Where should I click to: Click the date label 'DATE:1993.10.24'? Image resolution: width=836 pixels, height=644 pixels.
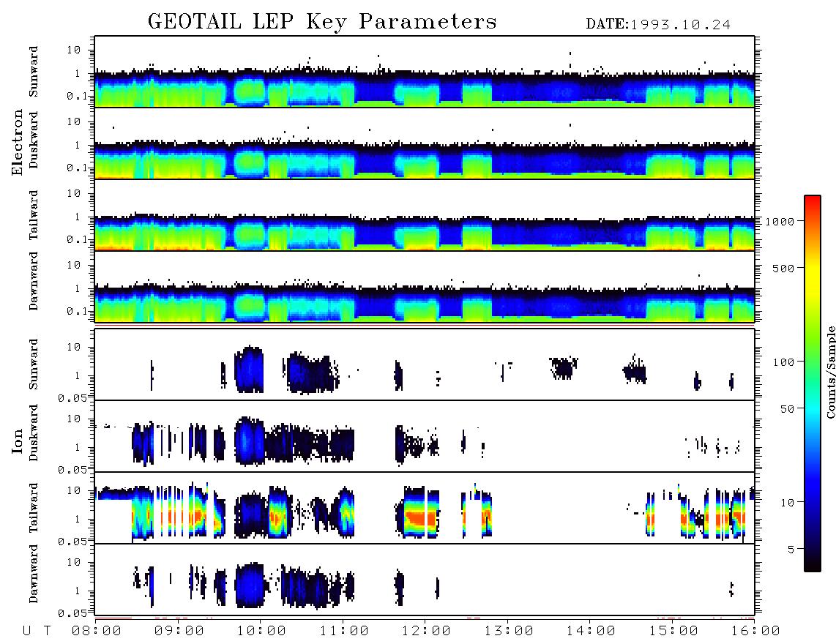coord(658,25)
